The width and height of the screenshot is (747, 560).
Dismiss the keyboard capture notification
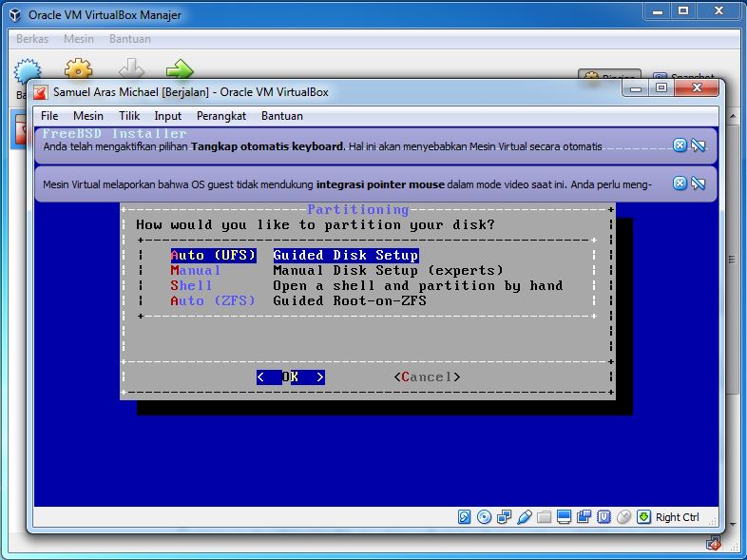[x=680, y=145]
